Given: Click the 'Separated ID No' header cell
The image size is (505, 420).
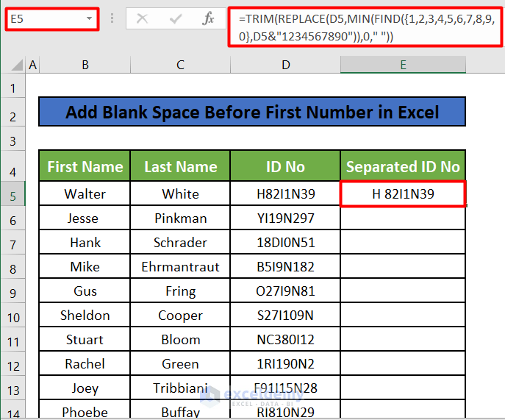Looking at the screenshot, I should coord(403,166).
